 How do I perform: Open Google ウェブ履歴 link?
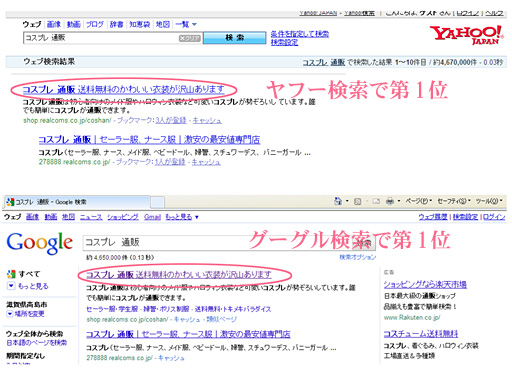(x=433, y=217)
